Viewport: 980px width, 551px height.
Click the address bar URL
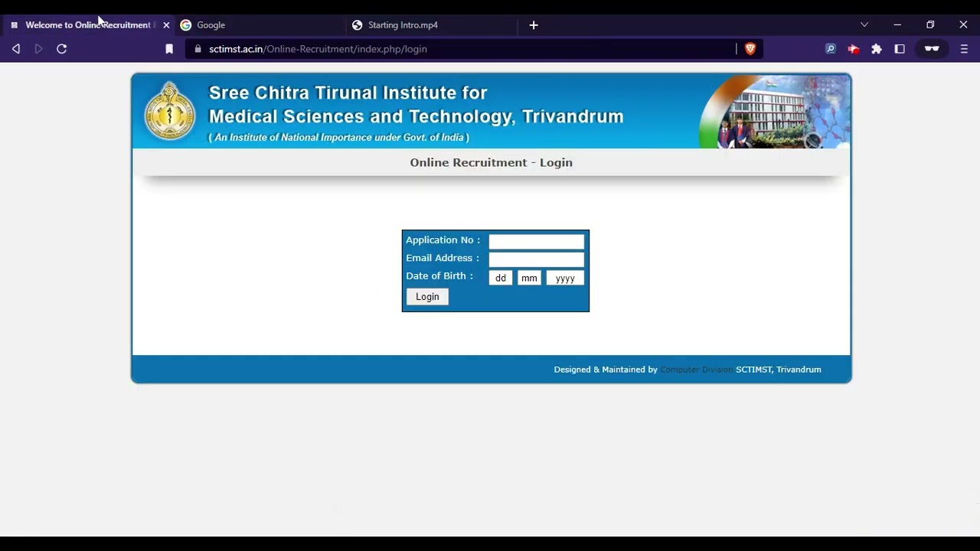click(x=318, y=49)
